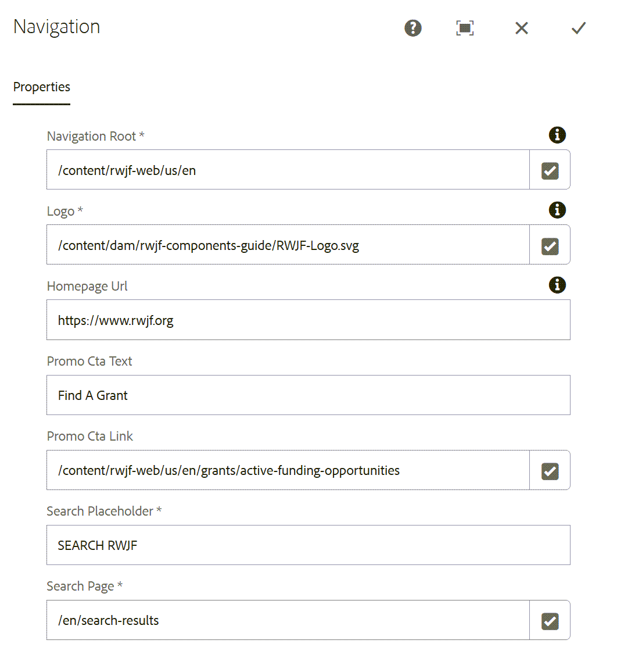Open path picker for Navigation Root
The height and width of the screenshot is (672, 617).
[550, 170]
